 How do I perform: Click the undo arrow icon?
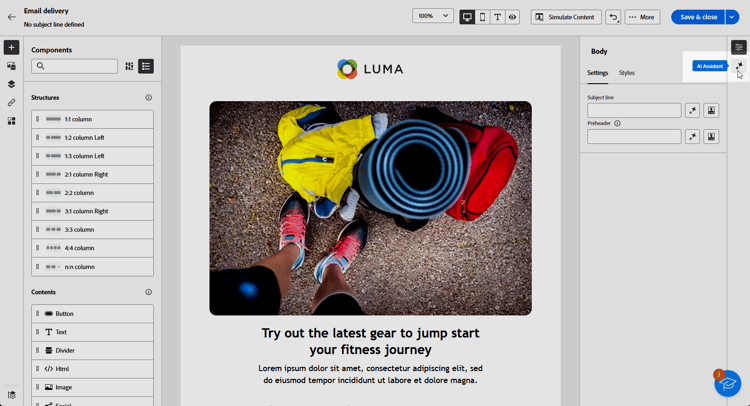[613, 17]
